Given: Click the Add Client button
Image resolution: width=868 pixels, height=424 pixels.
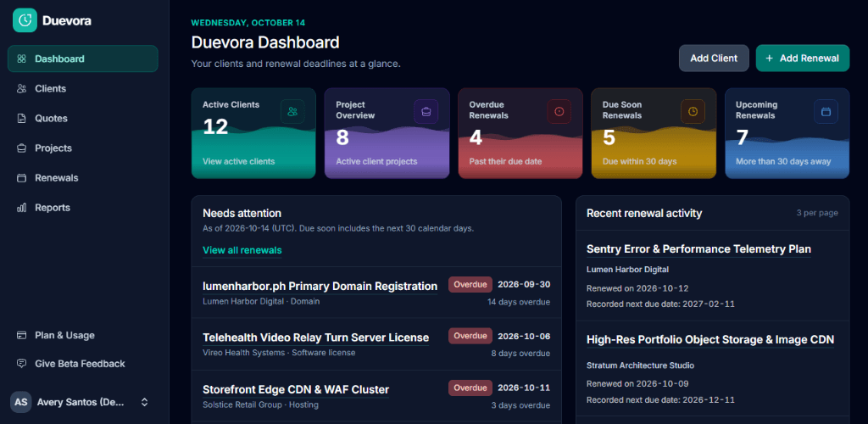Looking at the screenshot, I should click(x=714, y=59).
